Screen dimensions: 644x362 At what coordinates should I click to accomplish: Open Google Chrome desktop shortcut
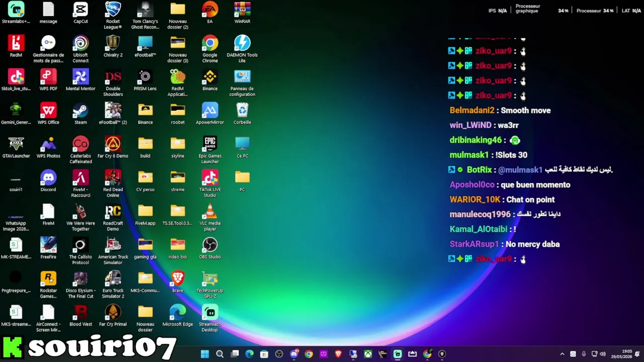click(x=210, y=49)
